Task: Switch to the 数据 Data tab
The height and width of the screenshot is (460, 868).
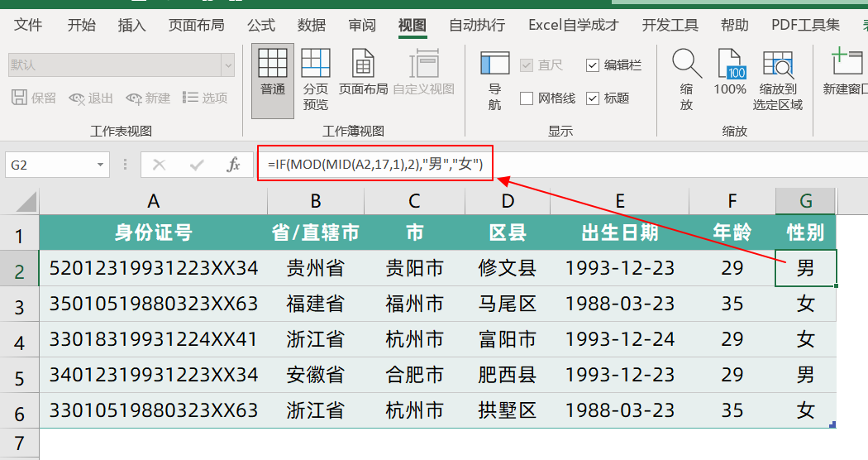Action: 311,25
